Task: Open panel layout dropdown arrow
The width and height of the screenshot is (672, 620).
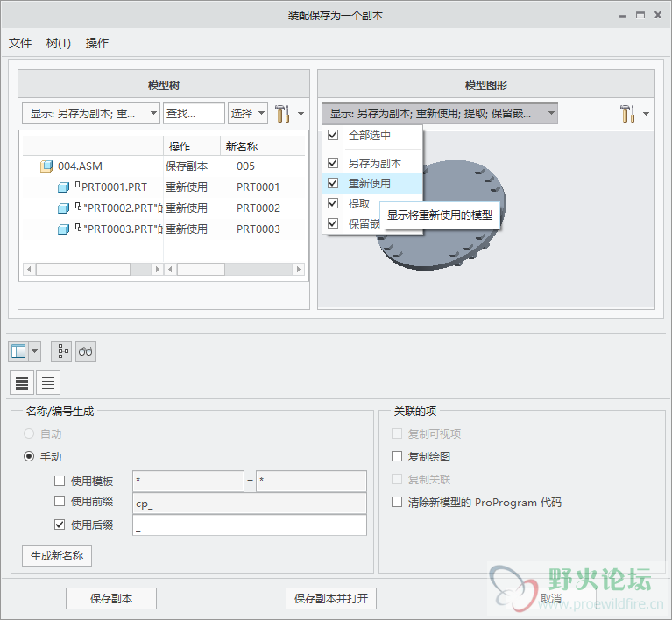Action: point(35,351)
